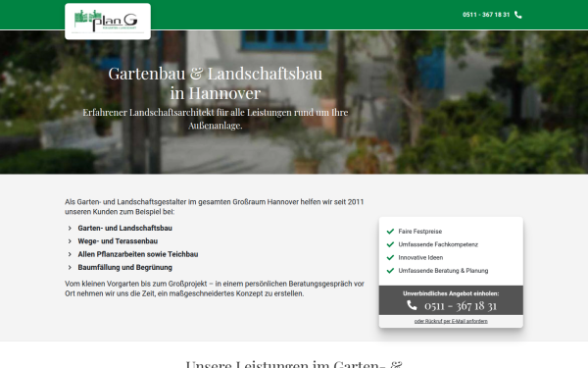Call the header number 0511 - 367 18 31

[x=486, y=15]
